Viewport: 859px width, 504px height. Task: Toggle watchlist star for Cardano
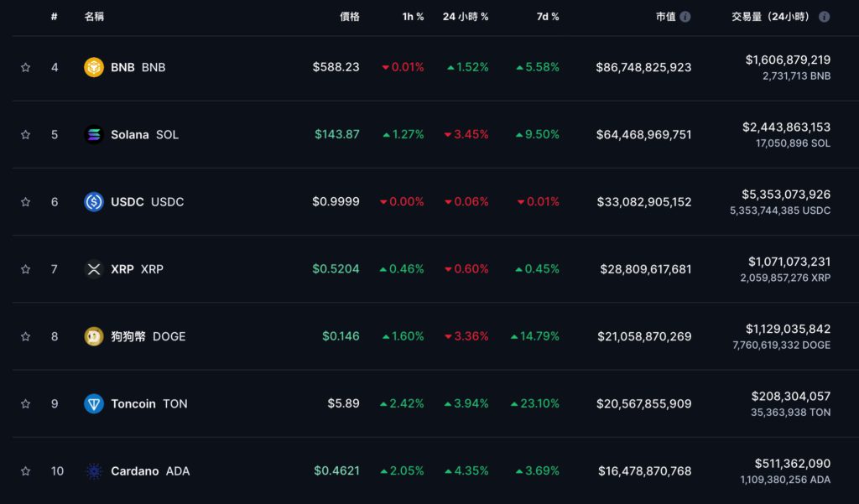[25, 471]
